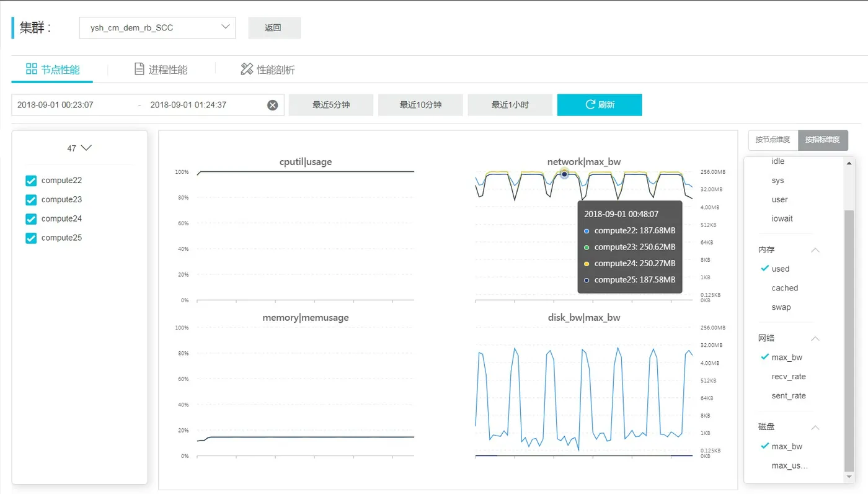Collapse the 磁盘 metric section

click(815, 428)
